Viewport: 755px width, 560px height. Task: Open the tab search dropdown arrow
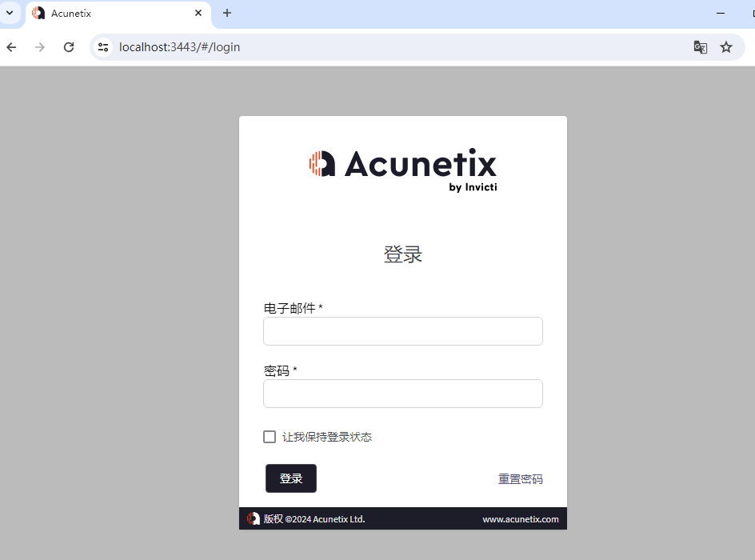pyautogui.click(x=10, y=13)
